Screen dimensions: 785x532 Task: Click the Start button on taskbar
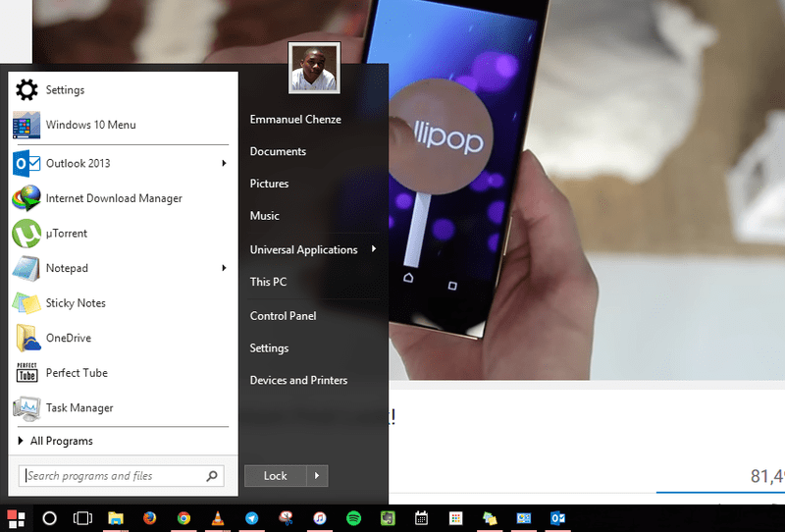click(x=16, y=518)
